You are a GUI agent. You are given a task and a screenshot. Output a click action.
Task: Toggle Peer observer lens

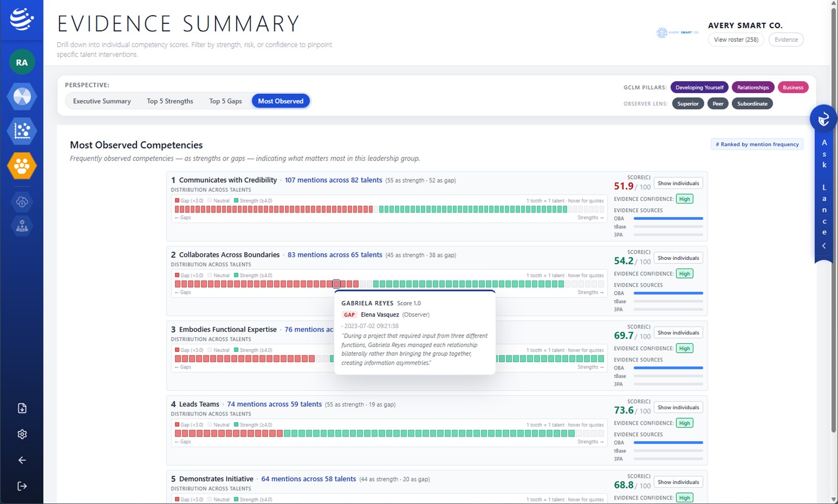coord(718,104)
